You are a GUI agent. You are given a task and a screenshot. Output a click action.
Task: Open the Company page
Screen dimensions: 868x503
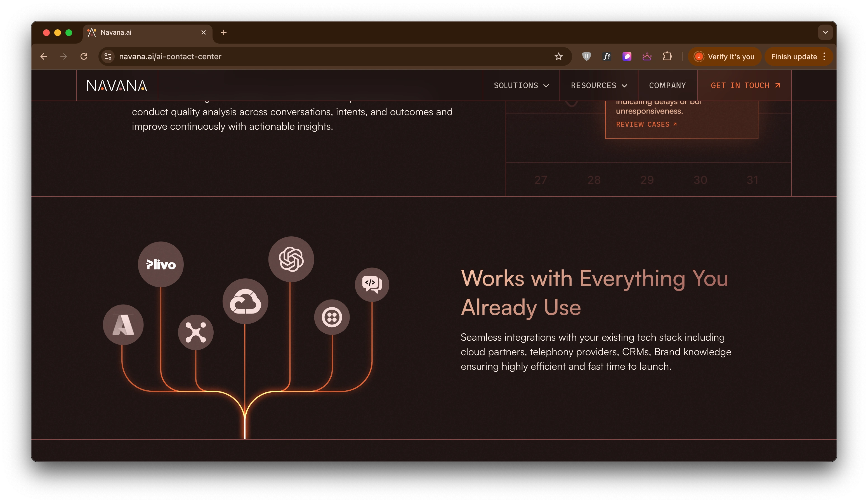coord(667,86)
